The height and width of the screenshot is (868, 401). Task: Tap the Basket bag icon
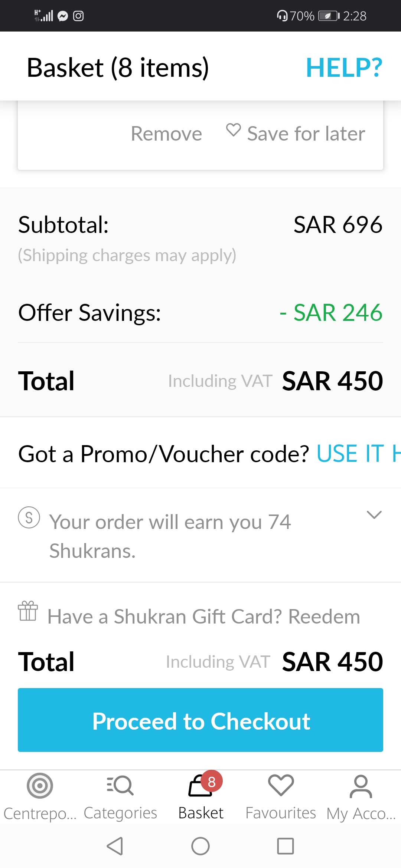tap(200, 786)
